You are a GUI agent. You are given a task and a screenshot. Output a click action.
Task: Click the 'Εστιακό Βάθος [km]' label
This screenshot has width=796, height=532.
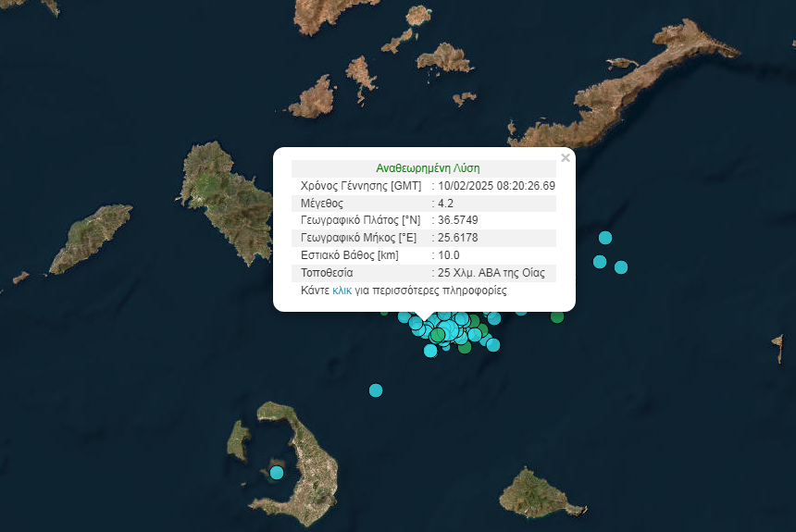tap(350, 254)
